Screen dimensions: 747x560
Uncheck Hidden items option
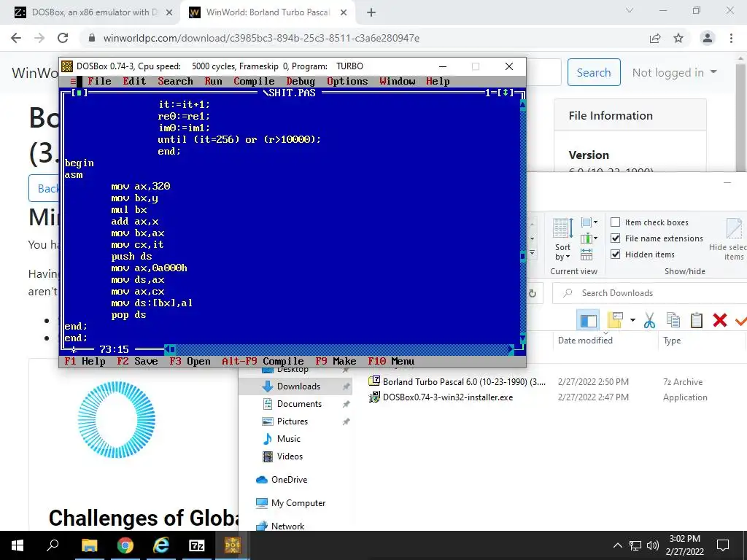coord(616,254)
